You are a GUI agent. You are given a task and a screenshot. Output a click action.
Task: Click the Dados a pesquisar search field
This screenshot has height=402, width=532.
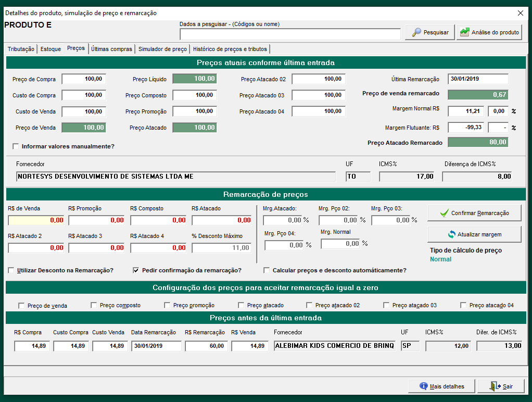click(x=290, y=34)
